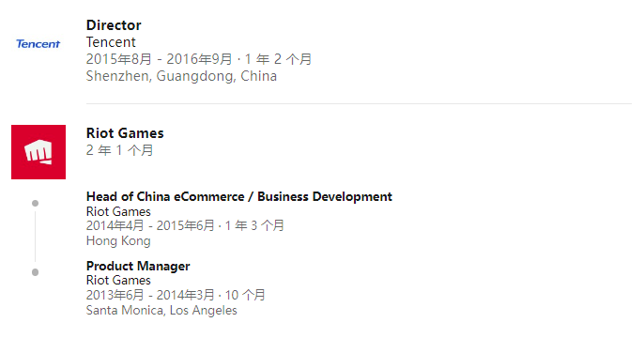Click the red Riot Games fist logo

pyautogui.click(x=38, y=152)
